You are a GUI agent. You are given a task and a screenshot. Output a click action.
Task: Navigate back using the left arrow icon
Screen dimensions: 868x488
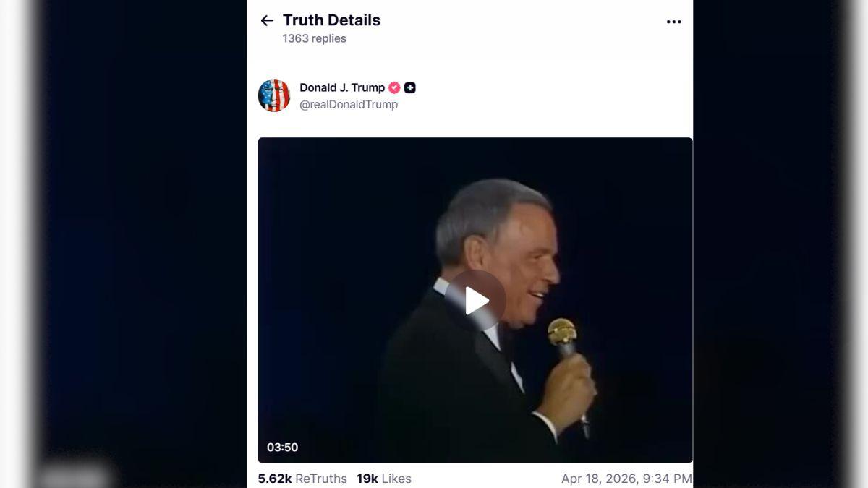(x=267, y=20)
